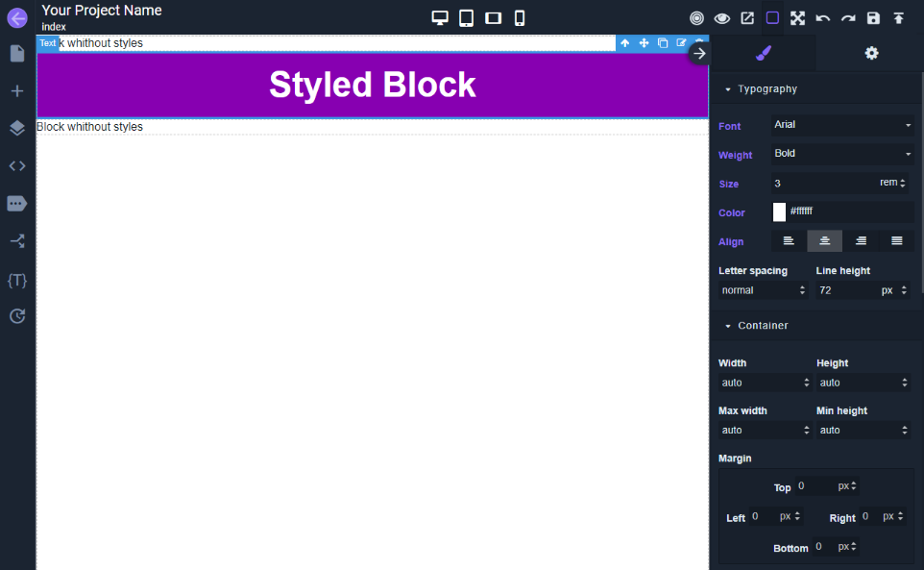Switch to the brush styling tab

(764, 53)
